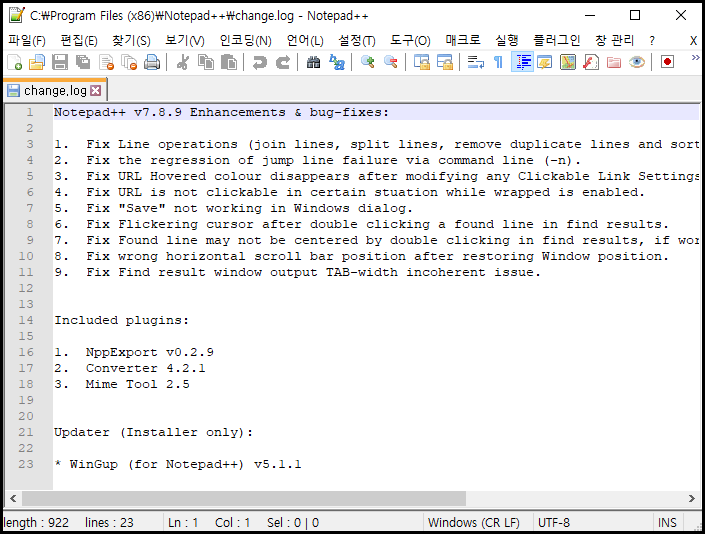Expand hidden toolbar items chevron
The height and width of the screenshot is (534, 705).
click(x=695, y=58)
